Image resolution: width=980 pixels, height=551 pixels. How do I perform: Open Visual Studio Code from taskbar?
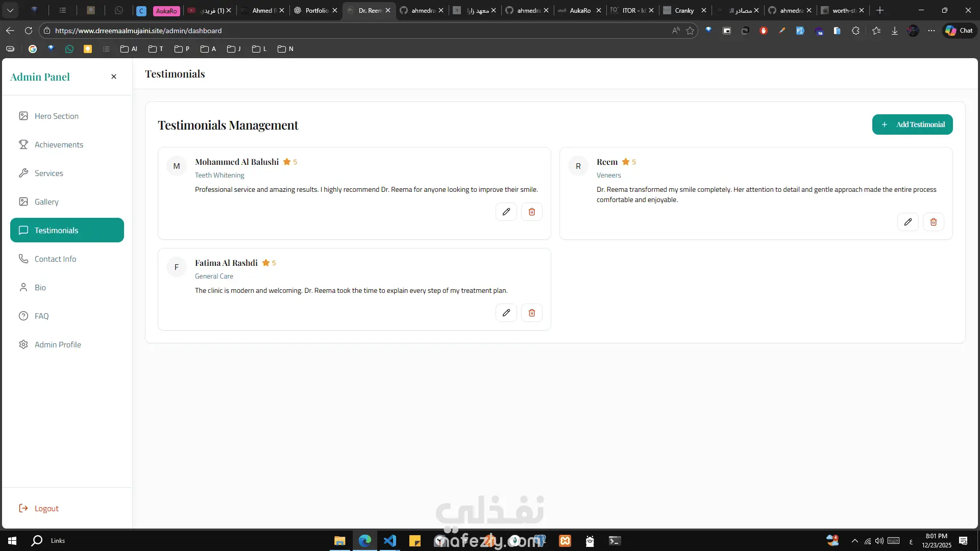click(x=390, y=541)
